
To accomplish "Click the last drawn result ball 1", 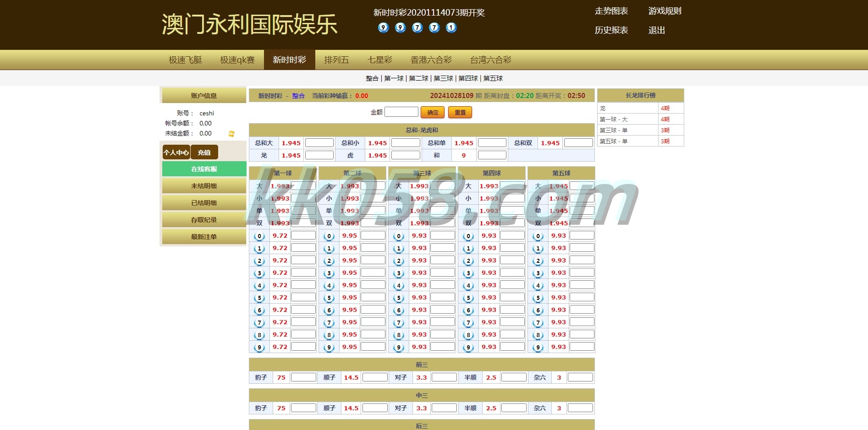I will (x=451, y=27).
